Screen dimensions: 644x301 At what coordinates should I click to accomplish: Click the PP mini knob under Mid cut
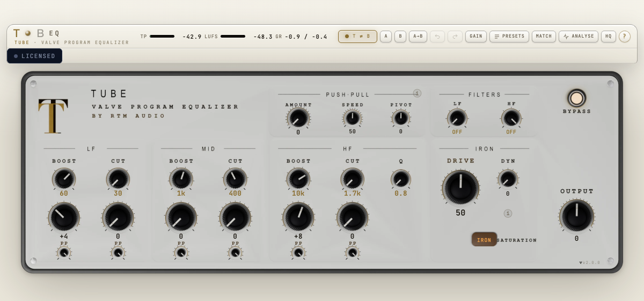(x=235, y=252)
